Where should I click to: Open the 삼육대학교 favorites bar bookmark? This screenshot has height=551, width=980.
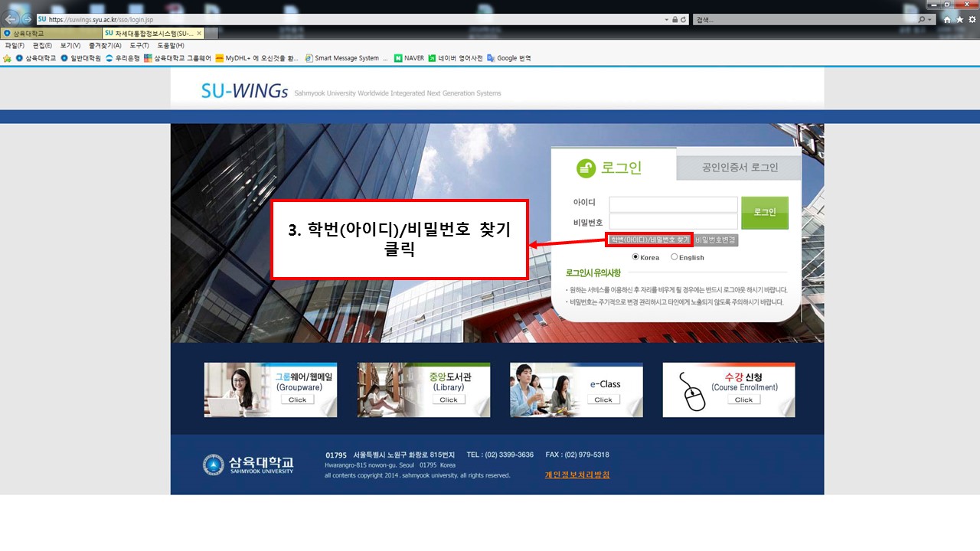point(36,58)
